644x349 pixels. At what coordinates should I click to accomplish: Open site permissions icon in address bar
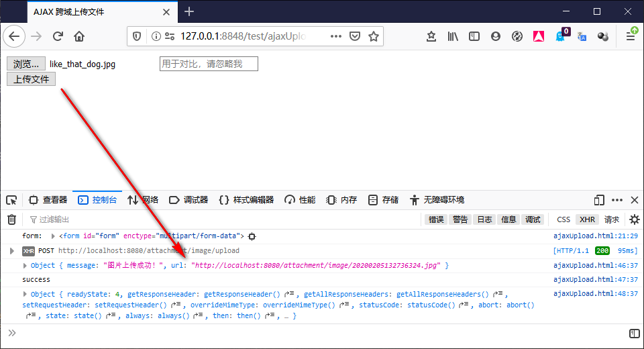[x=170, y=37]
